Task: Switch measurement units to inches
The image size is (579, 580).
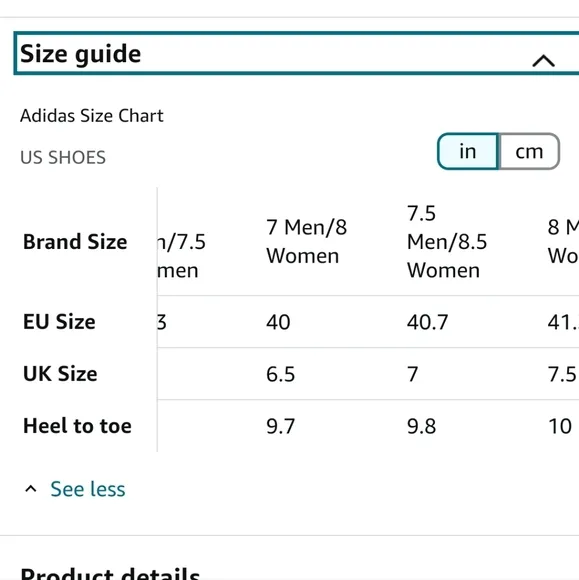Action: pyautogui.click(x=468, y=151)
